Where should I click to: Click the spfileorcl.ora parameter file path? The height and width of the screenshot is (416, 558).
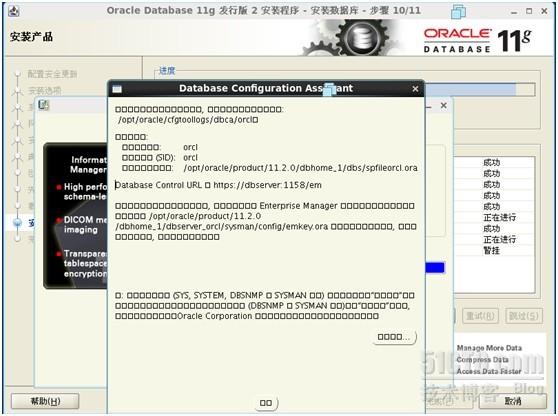click(301, 168)
